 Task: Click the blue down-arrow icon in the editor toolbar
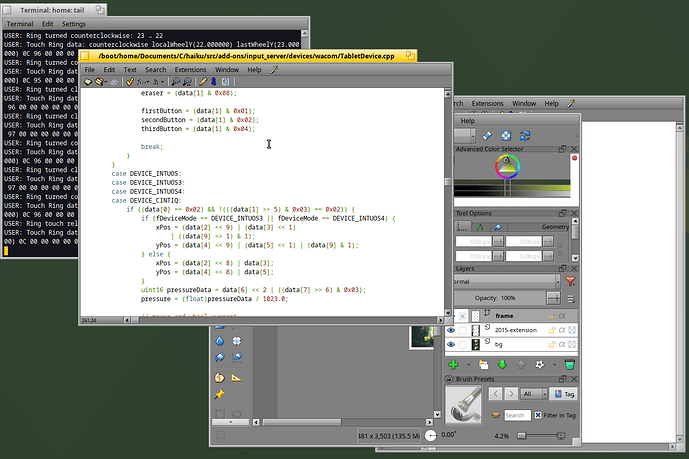[214, 82]
